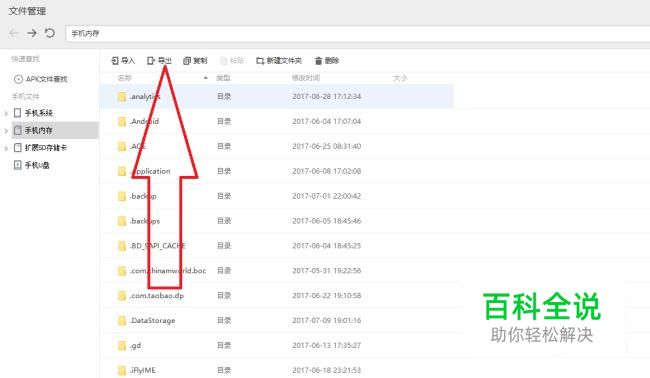
Task: Click the 导入 import button
Action: pos(123,61)
